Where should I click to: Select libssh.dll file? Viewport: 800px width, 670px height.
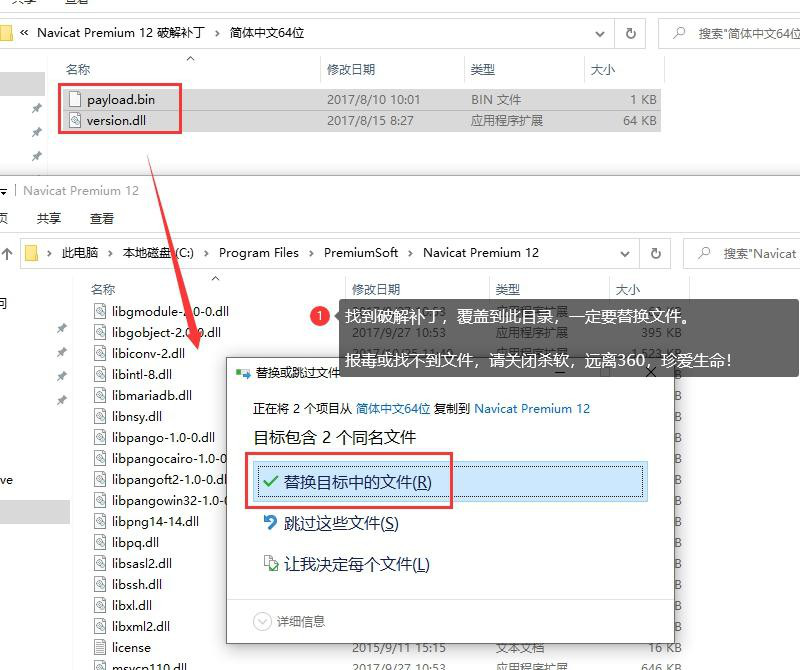tap(137, 584)
